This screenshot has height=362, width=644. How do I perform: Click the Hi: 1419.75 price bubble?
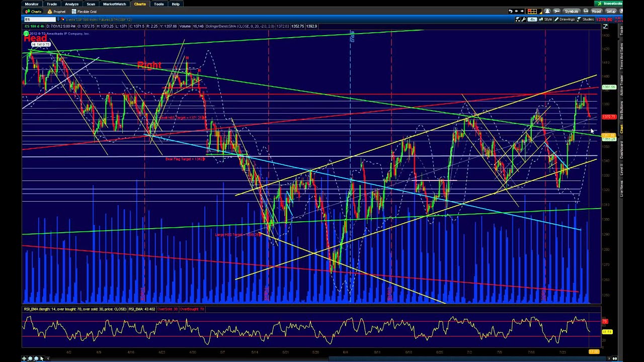(42, 44)
